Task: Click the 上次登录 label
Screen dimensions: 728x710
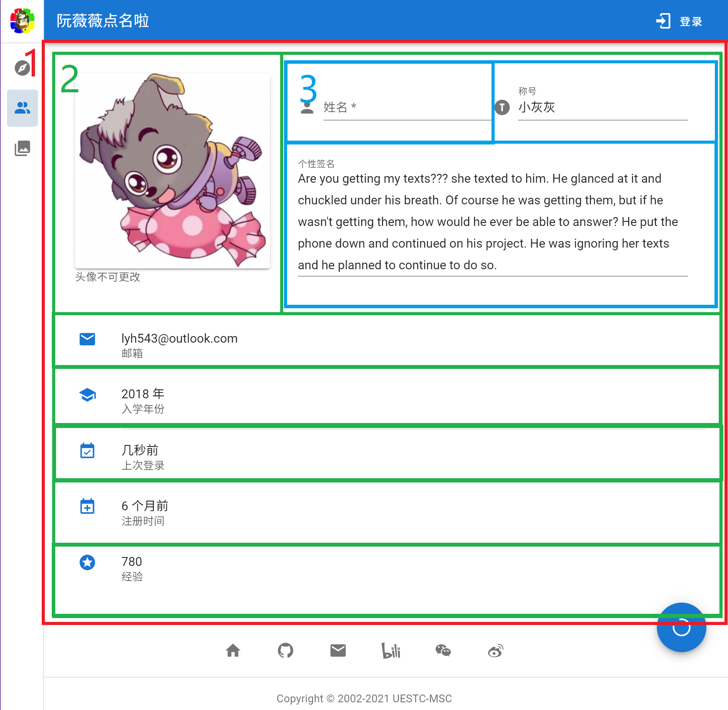Action: pyautogui.click(x=143, y=465)
